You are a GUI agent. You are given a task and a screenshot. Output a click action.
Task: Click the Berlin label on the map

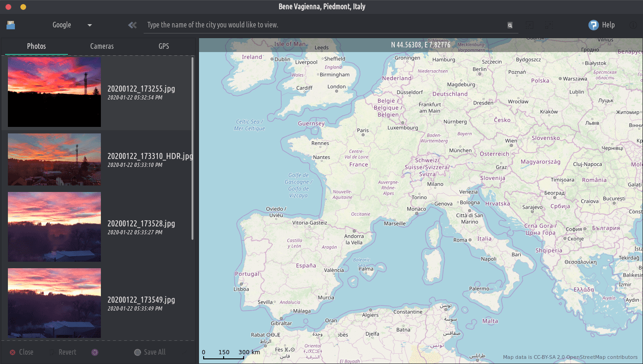479,69
